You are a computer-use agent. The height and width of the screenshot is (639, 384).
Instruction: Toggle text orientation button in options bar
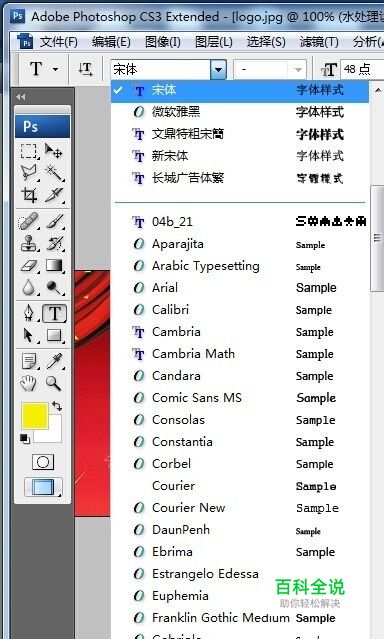(85, 69)
